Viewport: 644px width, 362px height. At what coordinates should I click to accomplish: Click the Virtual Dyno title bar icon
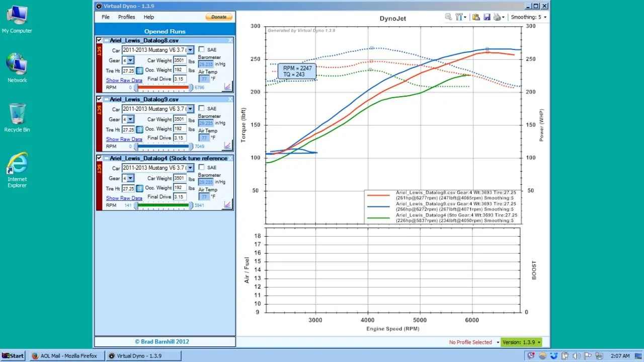click(x=99, y=6)
